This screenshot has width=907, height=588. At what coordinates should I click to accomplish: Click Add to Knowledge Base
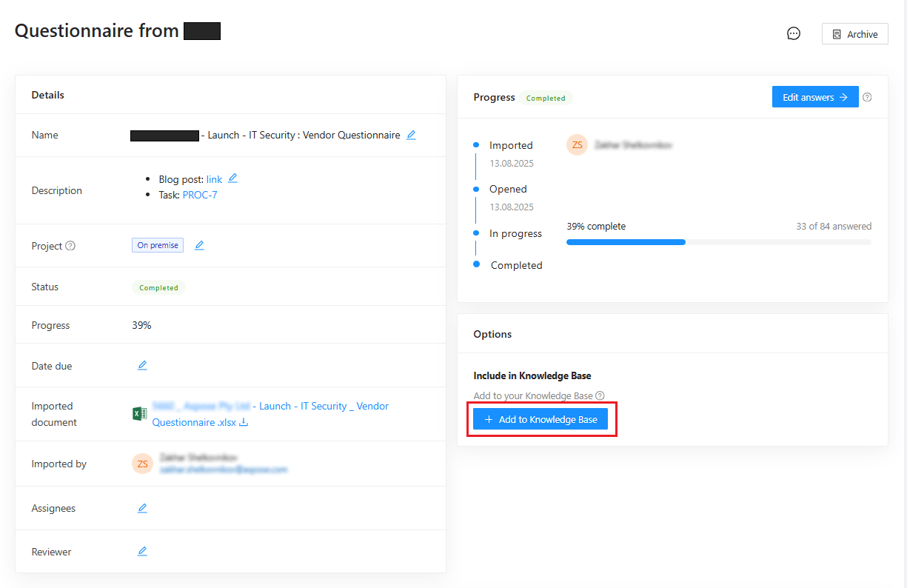click(541, 418)
